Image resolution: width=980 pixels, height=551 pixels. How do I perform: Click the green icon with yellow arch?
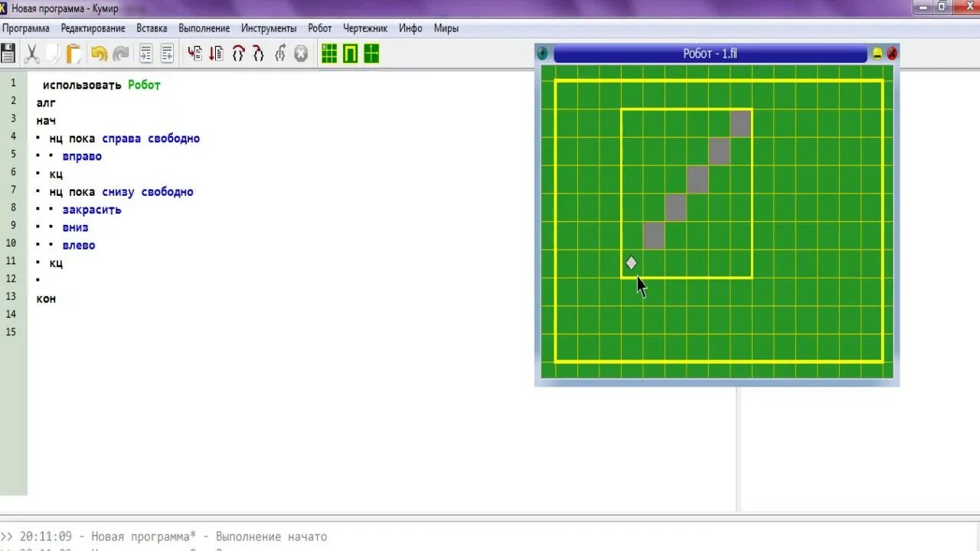pos(351,54)
